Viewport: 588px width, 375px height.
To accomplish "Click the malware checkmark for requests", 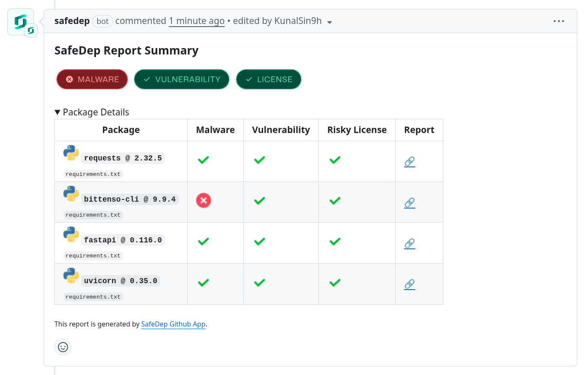I will point(204,160).
